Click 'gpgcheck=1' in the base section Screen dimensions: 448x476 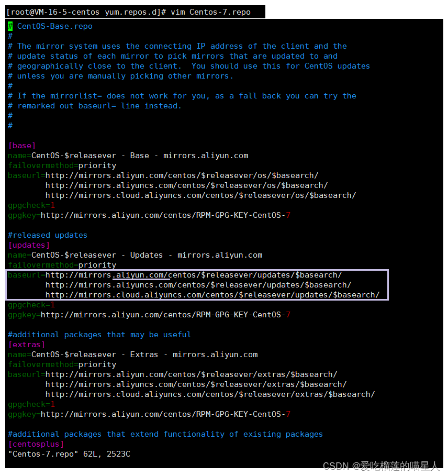click(31, 205)
